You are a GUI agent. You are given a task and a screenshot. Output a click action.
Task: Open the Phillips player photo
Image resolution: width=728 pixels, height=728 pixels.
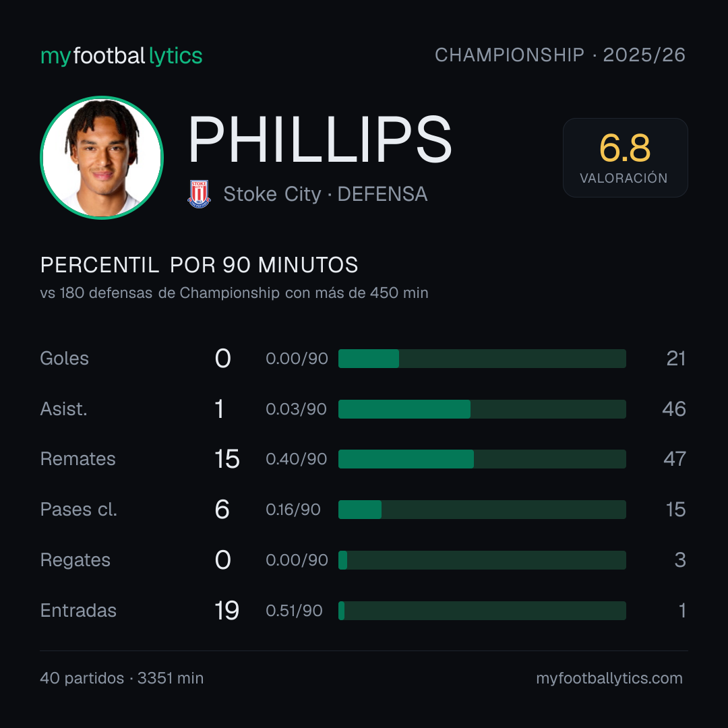click(x=102, y=157)
